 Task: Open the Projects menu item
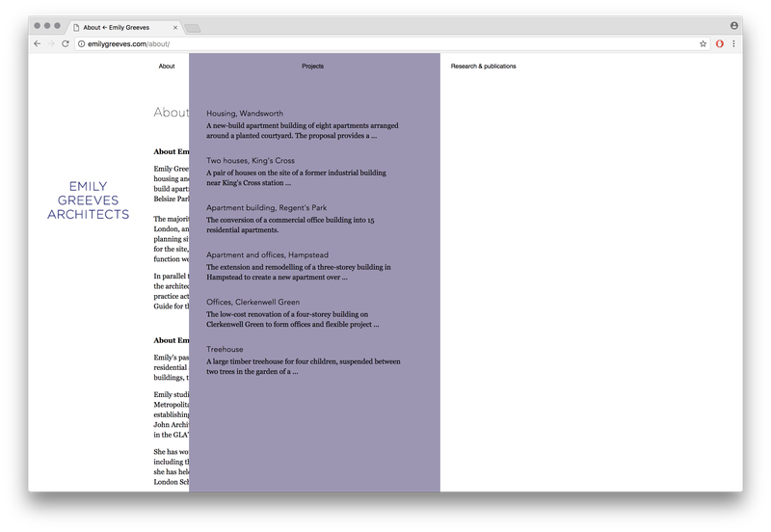click(312, 66)
